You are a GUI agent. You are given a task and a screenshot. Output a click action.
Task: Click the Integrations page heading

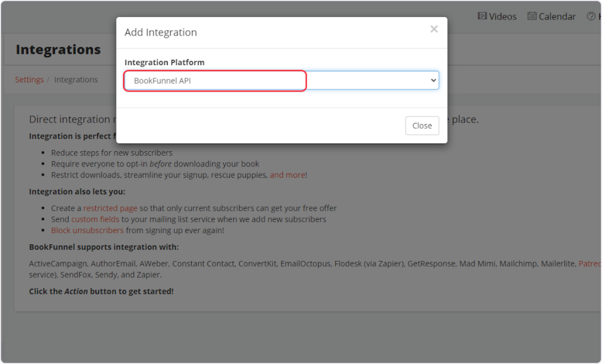pyautogui.click(x=58, y=50)
